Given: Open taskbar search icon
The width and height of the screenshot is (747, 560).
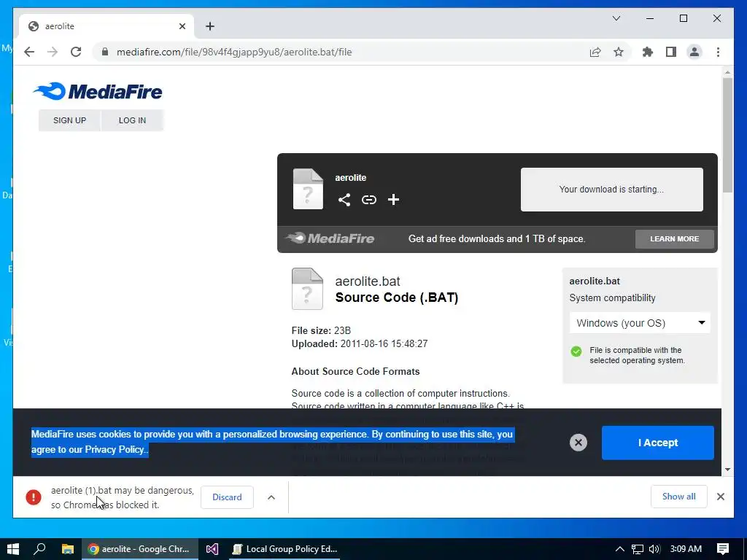Looking at the screenshot, I should click(x=39, y=548).
